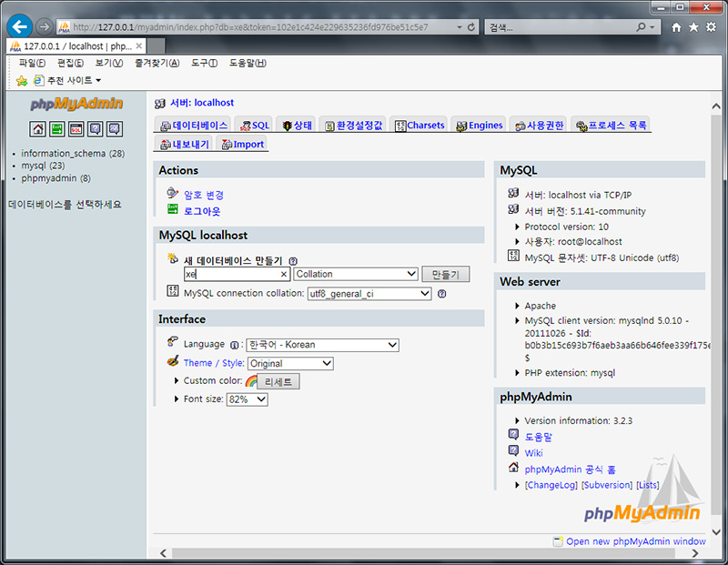
Task: Click the help icon beside 새 데이터베이스 만들기
Action: pos(293,261)
